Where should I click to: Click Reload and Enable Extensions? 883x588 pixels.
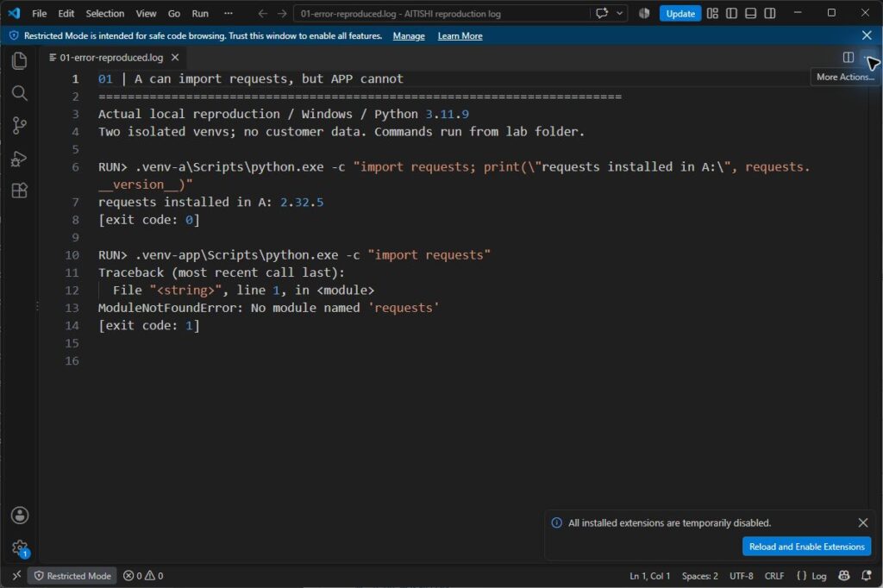pyautogui.click(x=806, y=547)
